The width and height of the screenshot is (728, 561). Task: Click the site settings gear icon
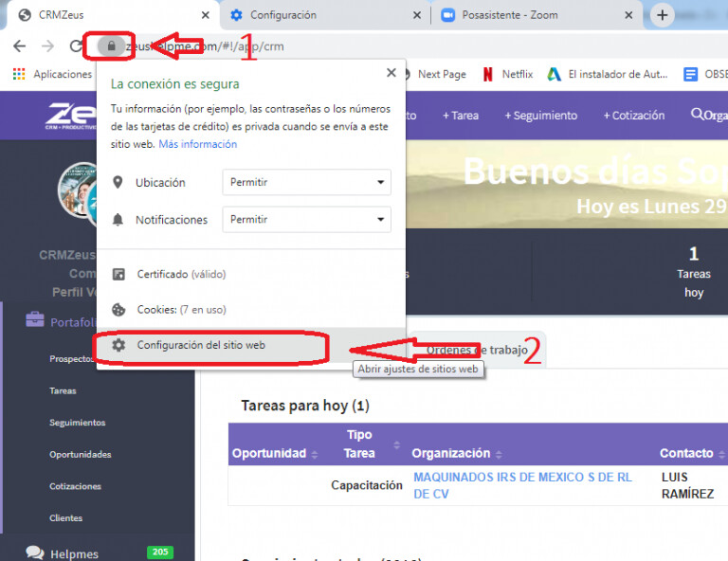(118, 345)
